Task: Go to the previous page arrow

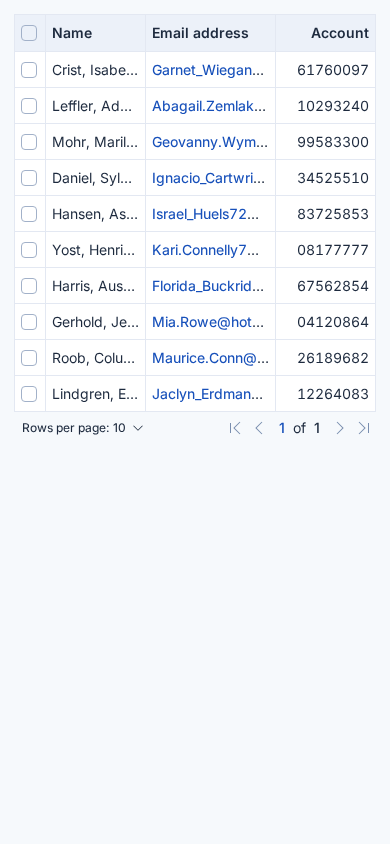Action: (259, 428)
